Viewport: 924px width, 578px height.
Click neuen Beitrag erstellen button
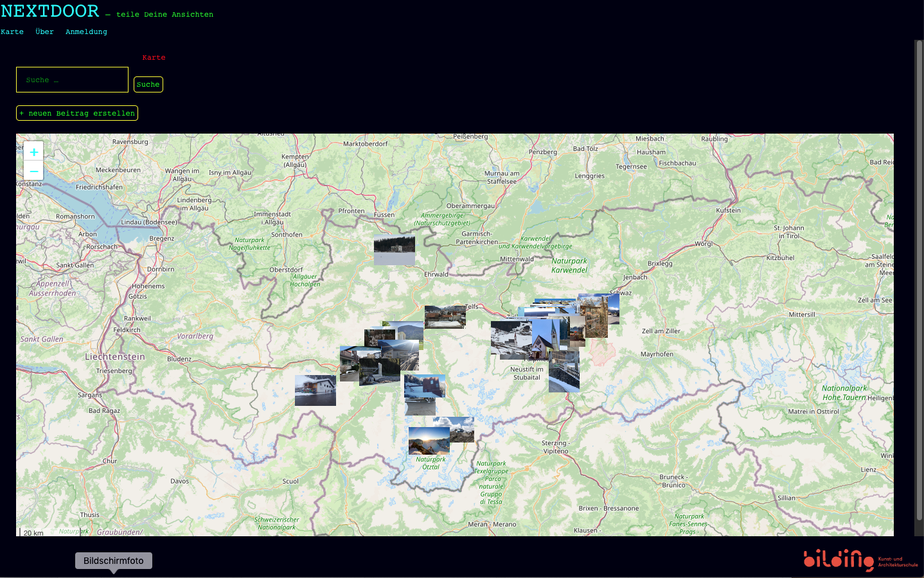[77, 114]
